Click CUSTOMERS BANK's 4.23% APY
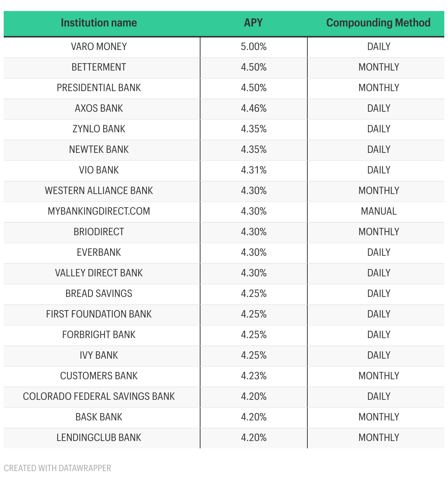Image resolution: width=448 pixels, height=477 pixels. (254, 376)
